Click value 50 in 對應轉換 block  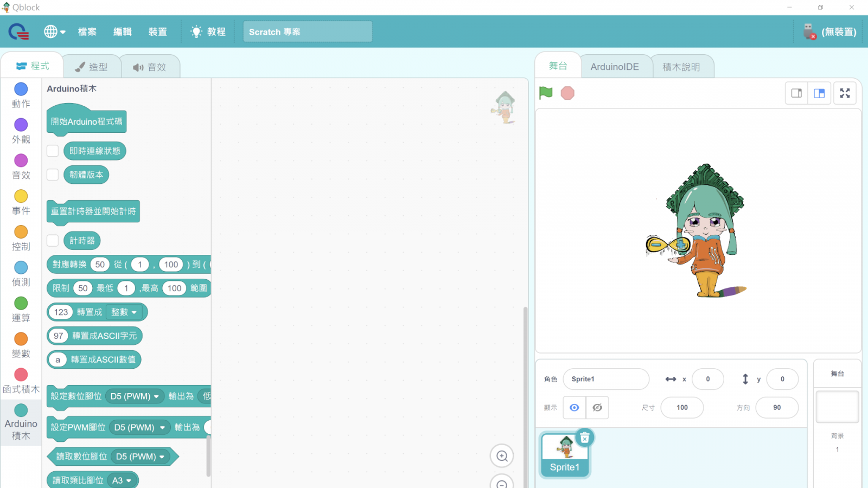coord(100,265)
